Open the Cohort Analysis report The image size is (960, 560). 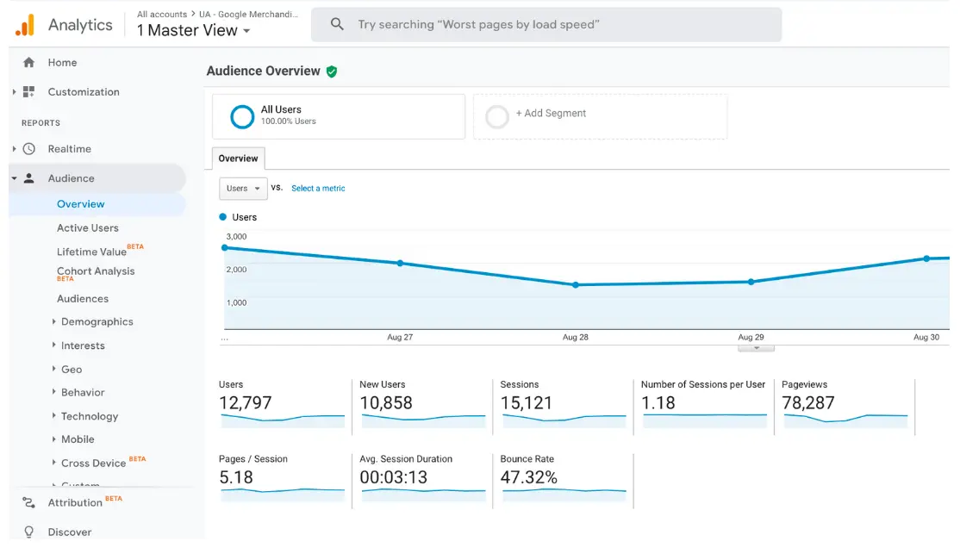coord(95,271)
